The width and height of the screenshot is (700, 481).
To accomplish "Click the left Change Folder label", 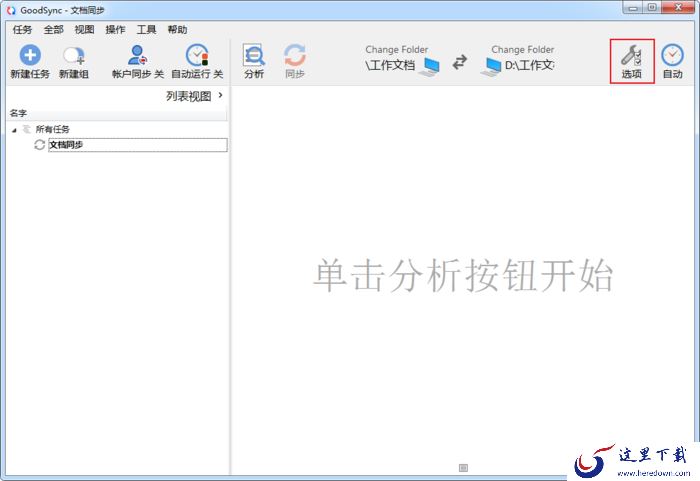I will pyautogui.click(x=396, y=50).
